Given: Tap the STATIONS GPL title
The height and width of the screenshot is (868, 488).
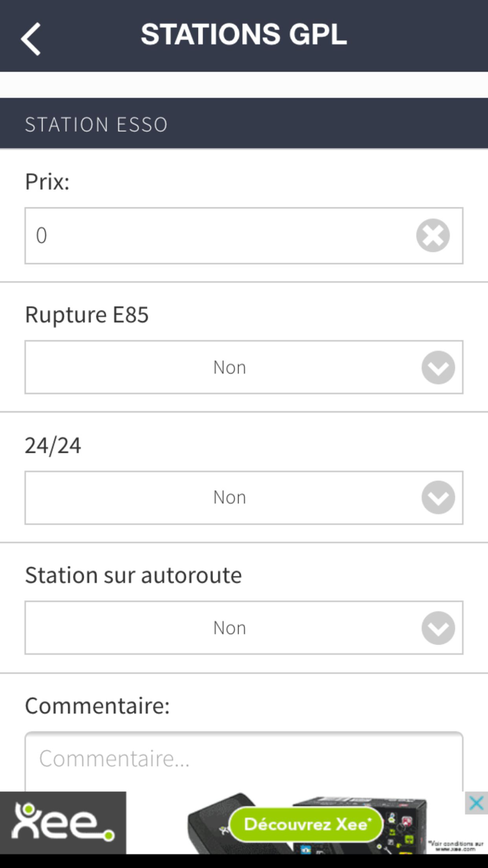Looking at the screenshot, I should (244, 35).
